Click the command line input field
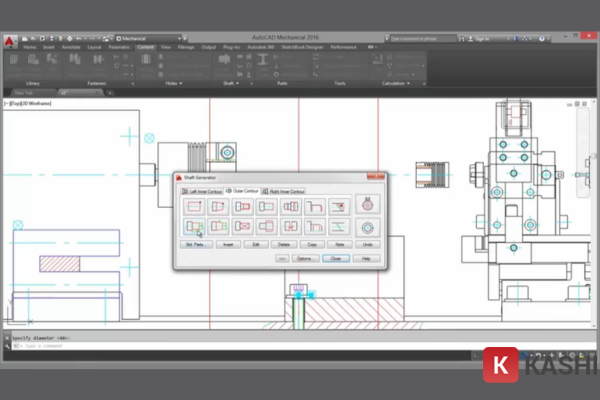Viewport: 600px width, 400px height. (x=302, y=346)
